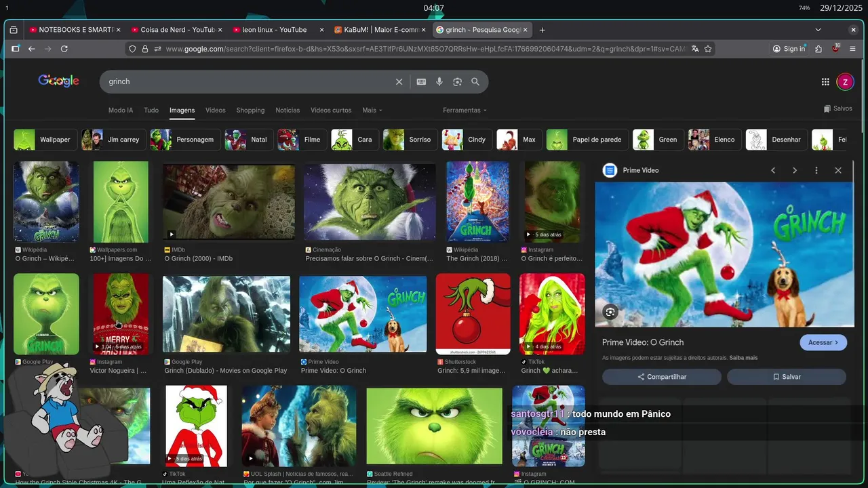Go to next image in preview panel
The height and width of the screenshot is (488, 868).
(x=795, y=170)
